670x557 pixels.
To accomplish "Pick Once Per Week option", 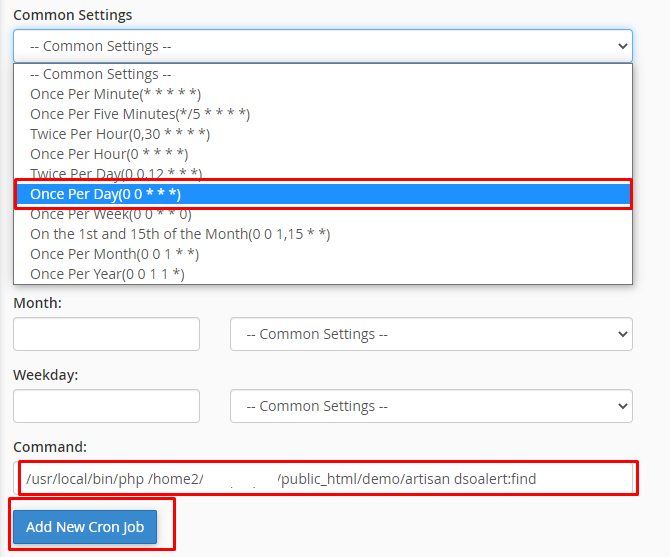I will 111,214.
